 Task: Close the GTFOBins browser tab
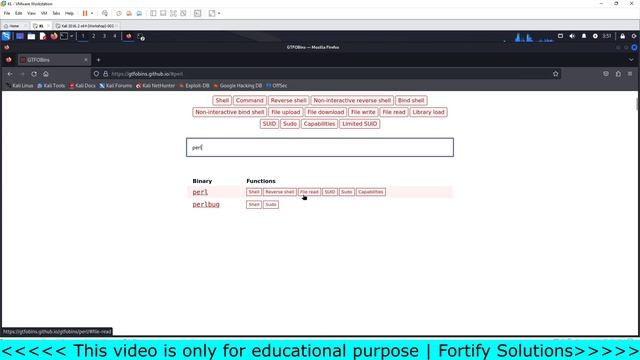[86, 60]
